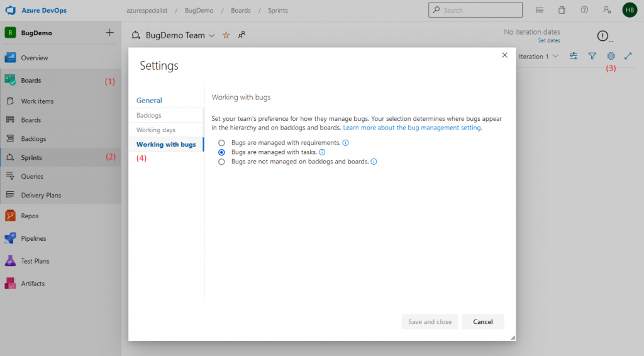
Task: Open the Pipelines hub icon
Action: [10, 238]
